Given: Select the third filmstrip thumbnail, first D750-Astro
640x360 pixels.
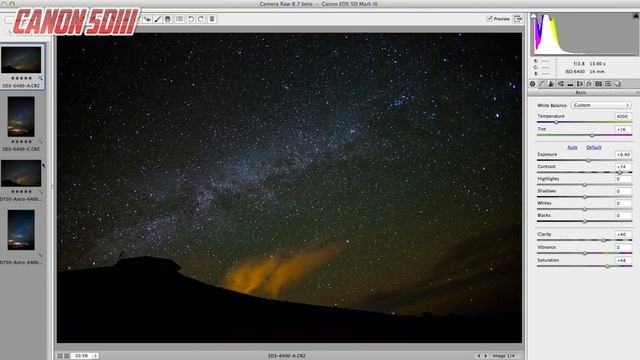Looking at the screenshot, I should pyautogui.click(x=21, y=173).
